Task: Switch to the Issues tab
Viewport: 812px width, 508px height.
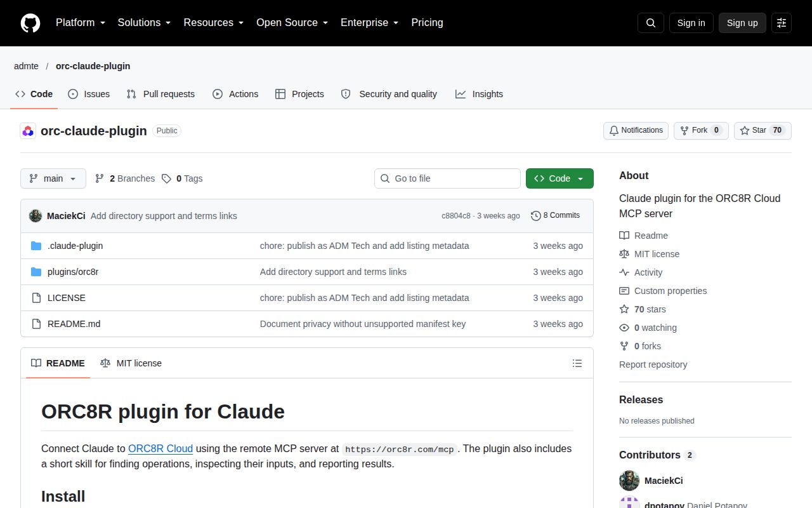Action: click(89, 94)
